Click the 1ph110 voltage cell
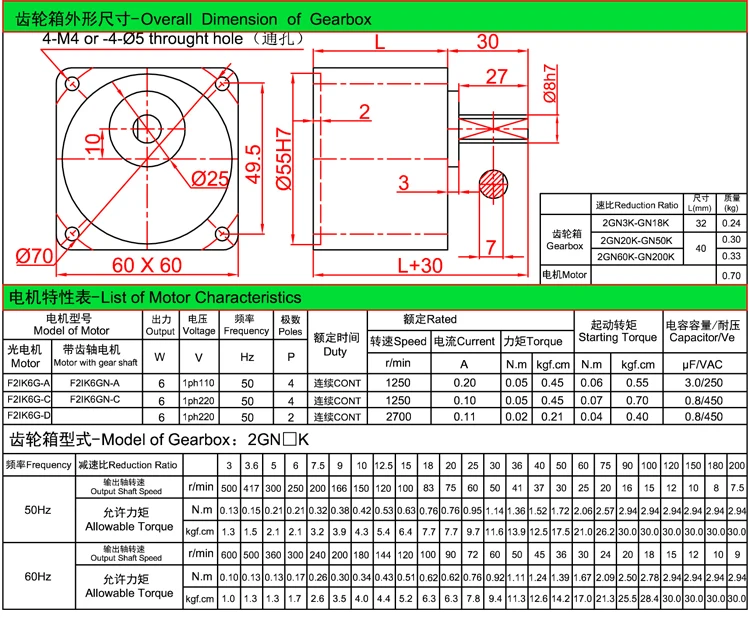Screen dimensions: 750x622 [199, 383]
